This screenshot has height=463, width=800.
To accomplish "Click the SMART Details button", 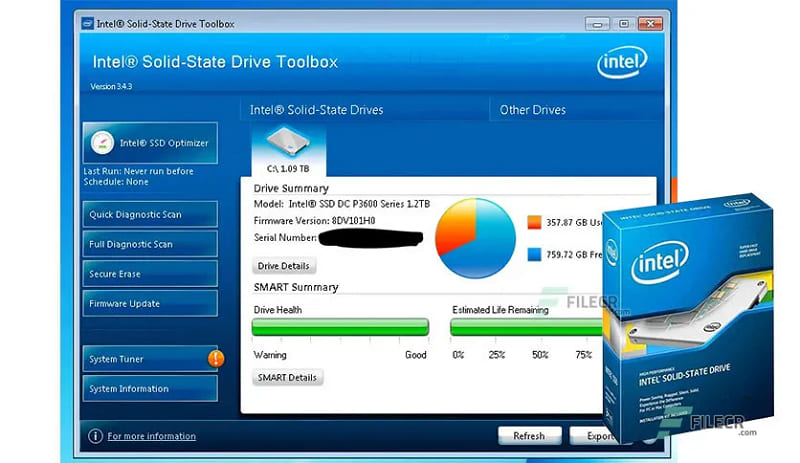I will (x=287, y=377).
